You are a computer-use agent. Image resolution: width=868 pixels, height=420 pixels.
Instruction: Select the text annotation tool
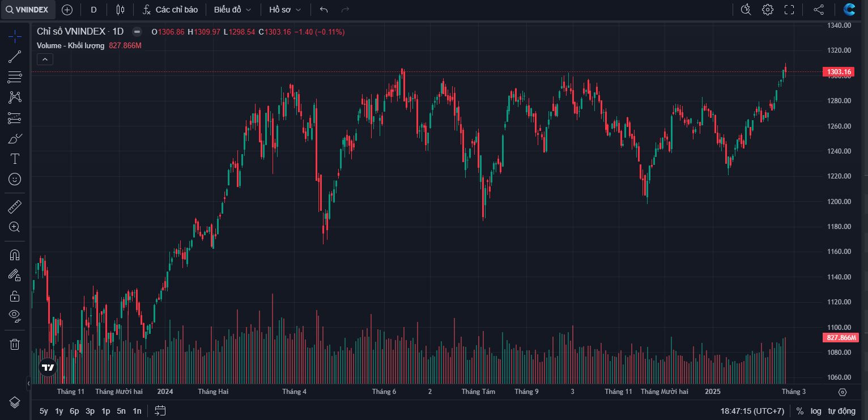tap(15, 159)
